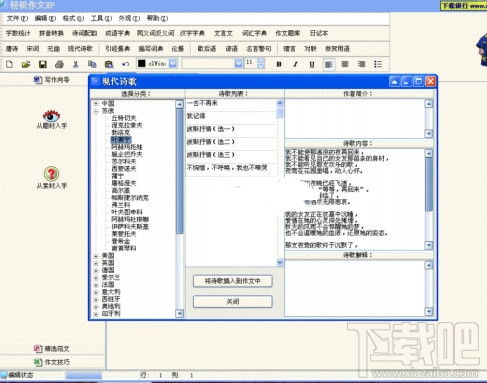Click 将诗歌插入到作文中 button

point(233,281)
